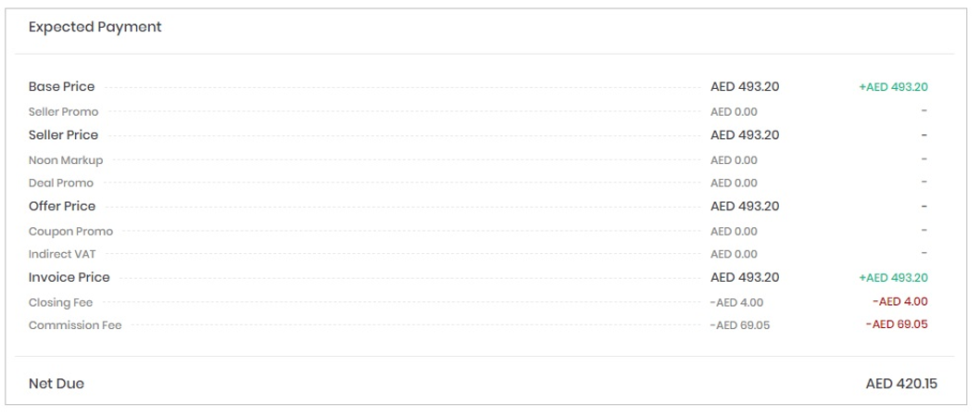
Task: Click the Closing Fee label
Action: tap(60, 302)
